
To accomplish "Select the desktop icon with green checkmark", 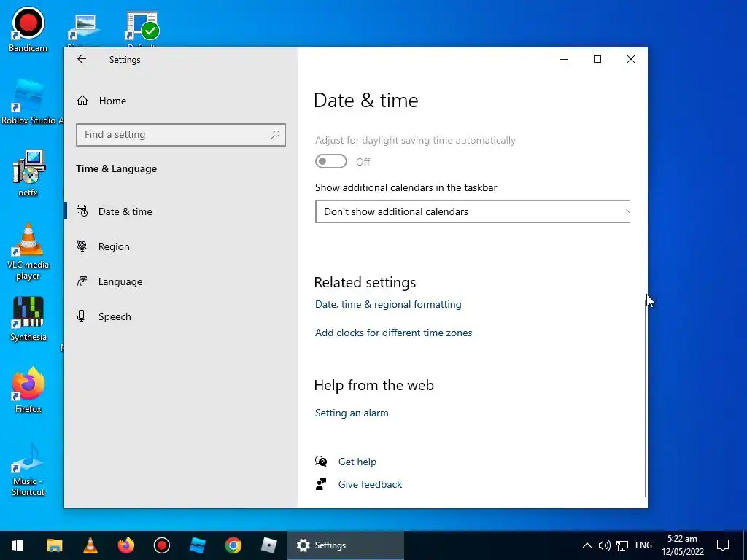I will tap(142, 27).
